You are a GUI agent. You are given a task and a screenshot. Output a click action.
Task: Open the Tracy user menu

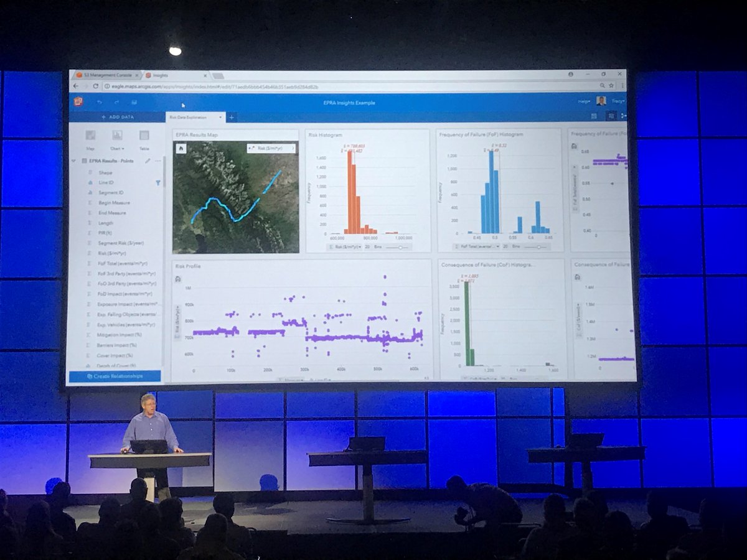pyautogui.click(x=618, y=101)
